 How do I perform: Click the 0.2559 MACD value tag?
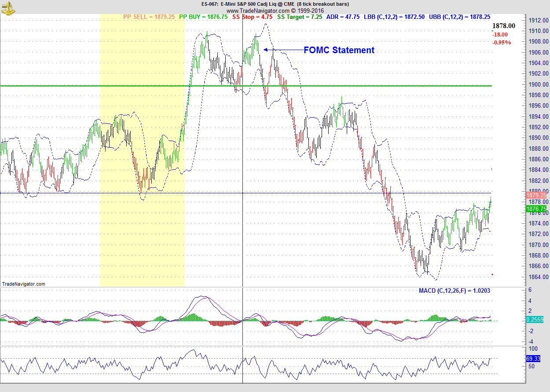coord(534,320)
